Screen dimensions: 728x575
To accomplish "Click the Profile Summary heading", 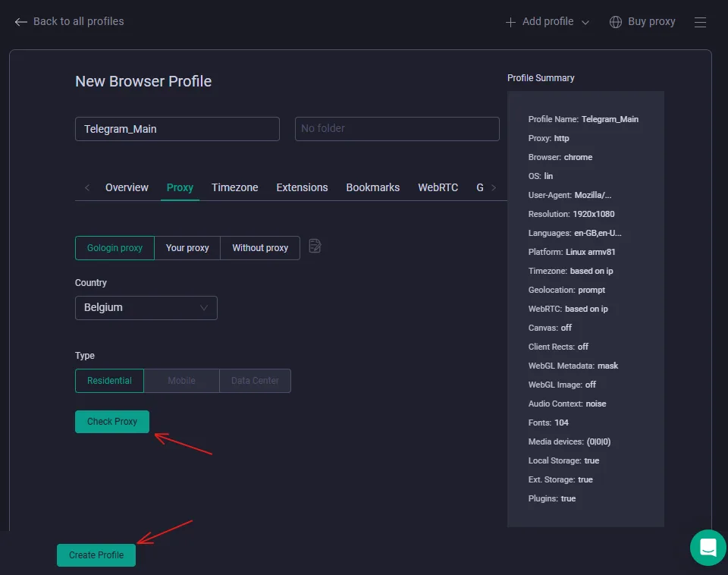I will tap(541, 78).
